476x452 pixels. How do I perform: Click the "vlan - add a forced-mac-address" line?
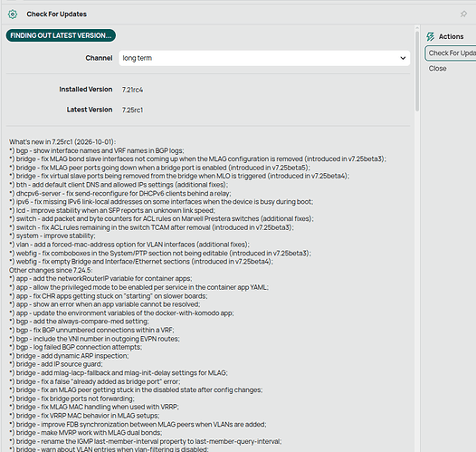tap(129, 245)
